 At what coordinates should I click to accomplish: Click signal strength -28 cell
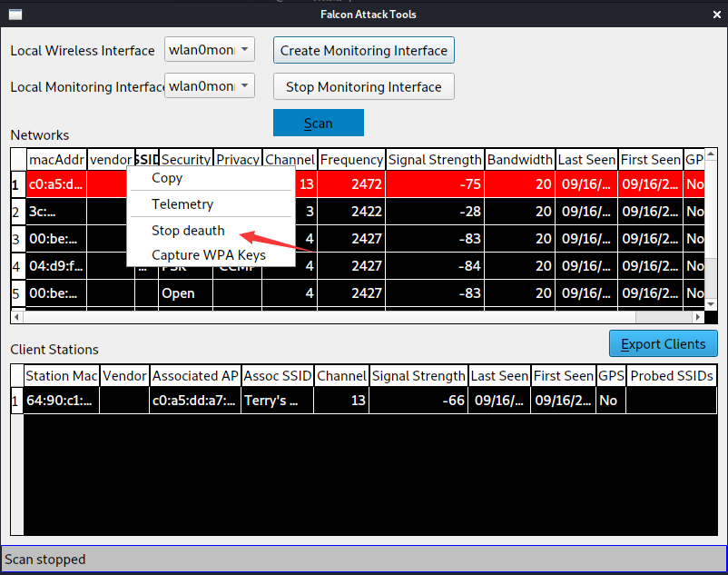coord(435,212)
